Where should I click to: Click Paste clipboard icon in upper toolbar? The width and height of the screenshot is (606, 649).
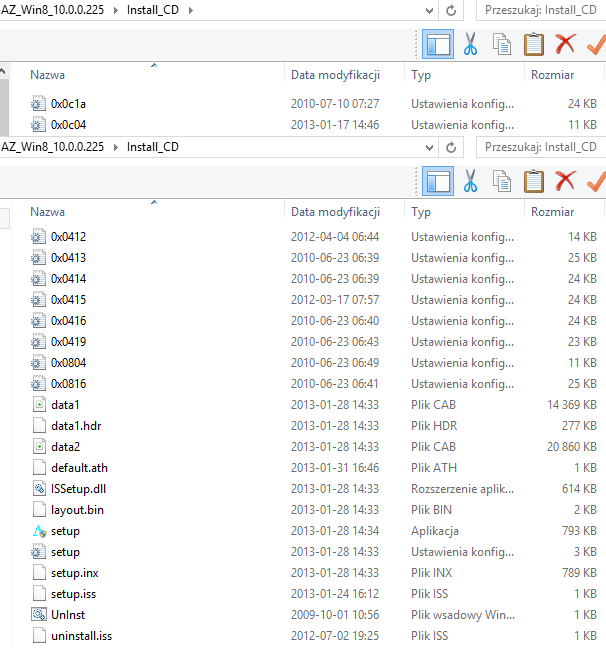pos(534,44)
